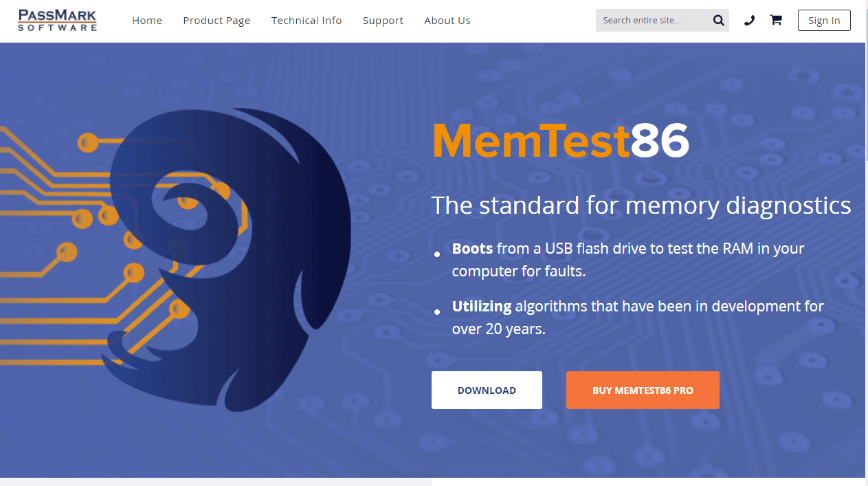
Task: Click The standard for memory diagnostics tagline
Action: click(641, 206)
